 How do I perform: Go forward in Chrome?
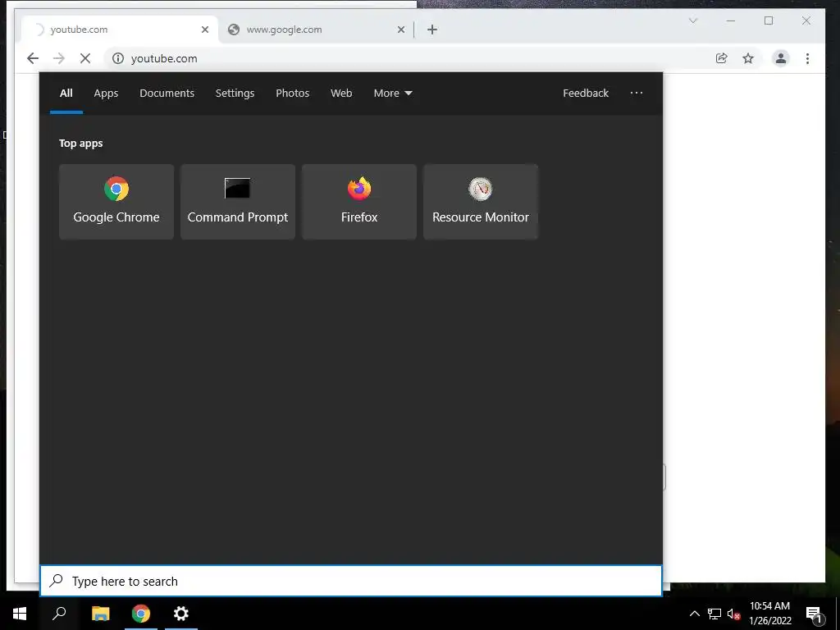59,58
